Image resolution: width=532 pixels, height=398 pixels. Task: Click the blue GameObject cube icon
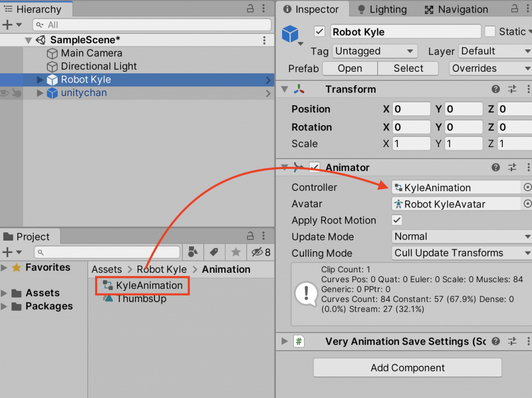pos(290,34)
